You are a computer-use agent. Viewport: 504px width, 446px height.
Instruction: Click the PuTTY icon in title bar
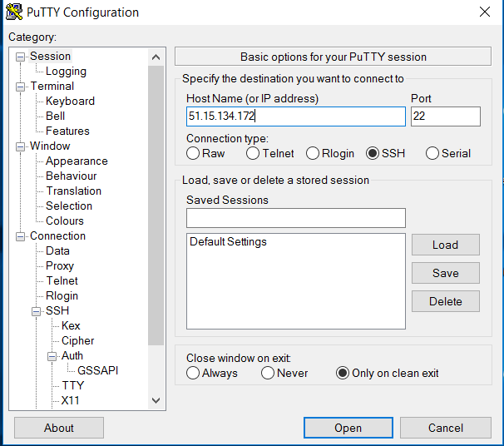(14, 12)
